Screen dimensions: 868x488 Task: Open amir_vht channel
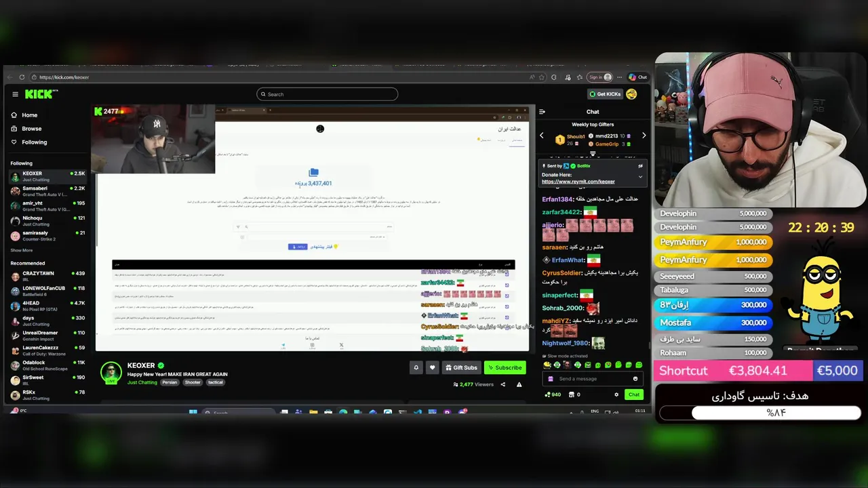pyautogui.click(x=47, y=206)
